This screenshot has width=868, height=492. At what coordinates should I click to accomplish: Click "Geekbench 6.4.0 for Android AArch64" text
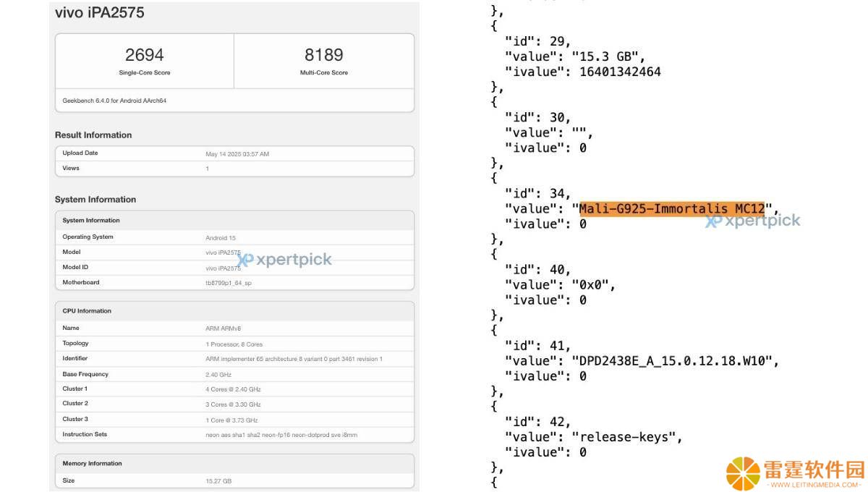click(116, 101)
